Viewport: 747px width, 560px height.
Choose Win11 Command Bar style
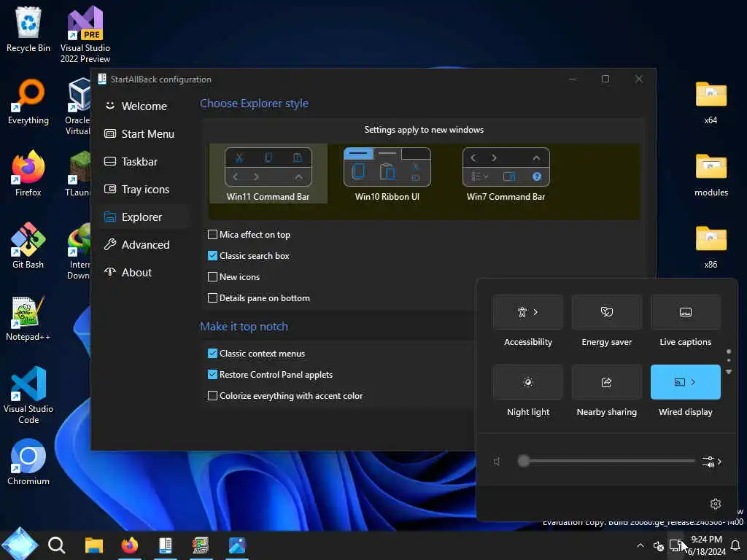(268, 174)
